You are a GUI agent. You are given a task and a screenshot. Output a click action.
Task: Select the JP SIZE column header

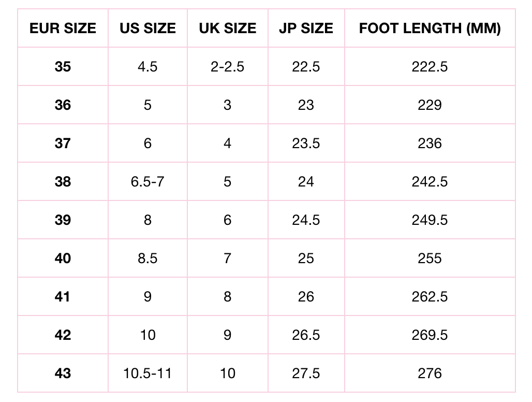point(306,28)
